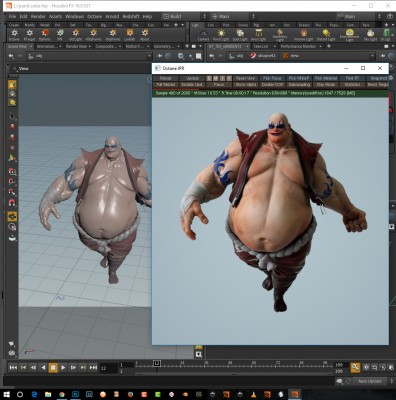Click the yellow key icon on the playbar
This screenshot has width=396, height=400.
click(x=355, y=367)
